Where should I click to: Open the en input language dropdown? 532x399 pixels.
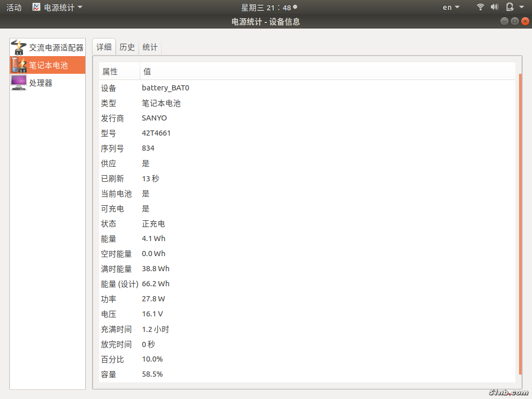450,7
